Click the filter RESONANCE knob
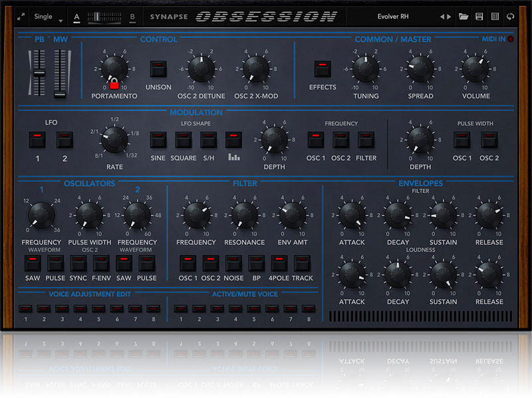This screenshot has height=398, width=532. 244,214
